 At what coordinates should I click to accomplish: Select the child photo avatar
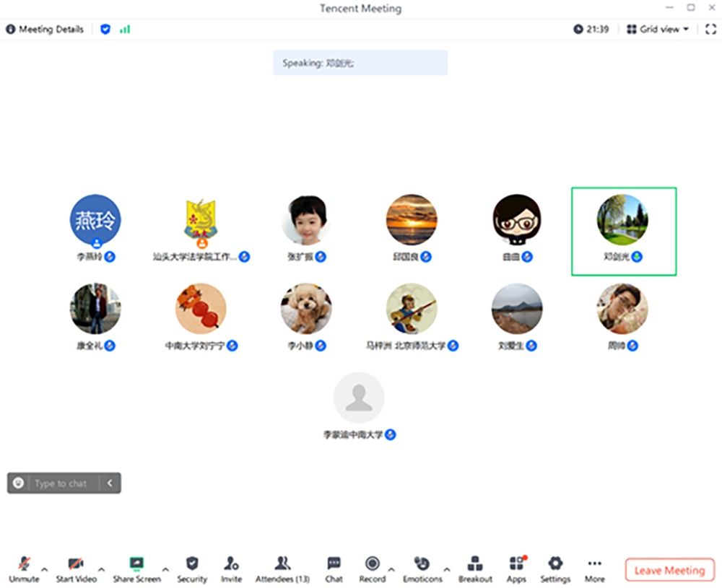pos(306,220)
